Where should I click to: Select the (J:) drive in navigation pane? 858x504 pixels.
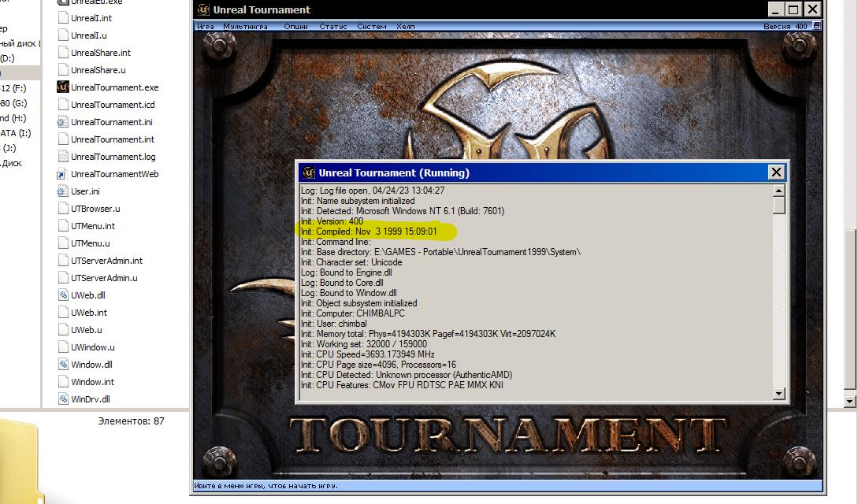click(9, 147)
